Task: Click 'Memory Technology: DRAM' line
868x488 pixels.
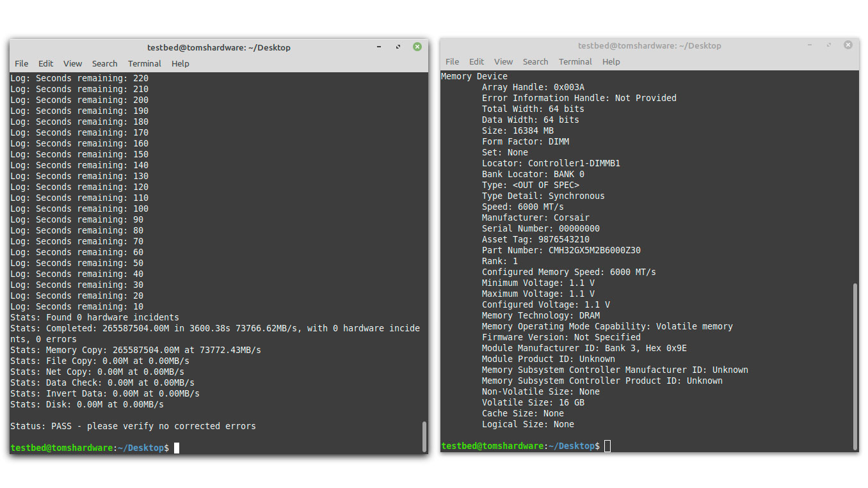Action: (x=541, y=315)
